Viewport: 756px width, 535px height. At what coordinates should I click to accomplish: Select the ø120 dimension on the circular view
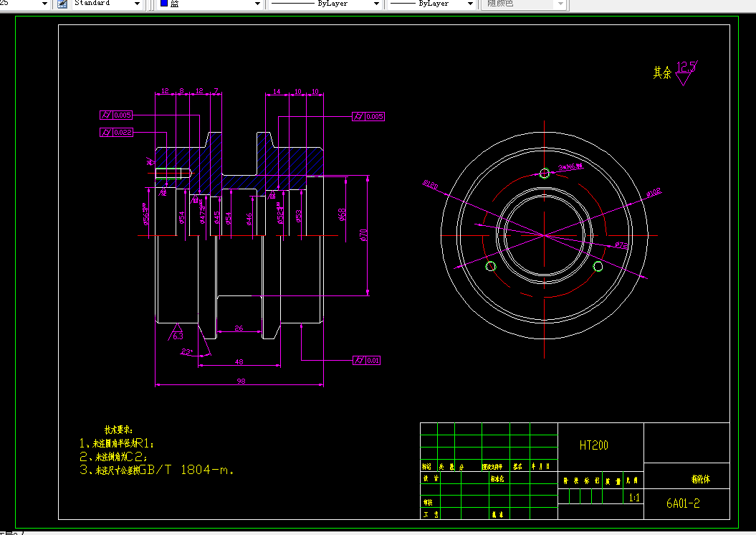coord(431,185)
